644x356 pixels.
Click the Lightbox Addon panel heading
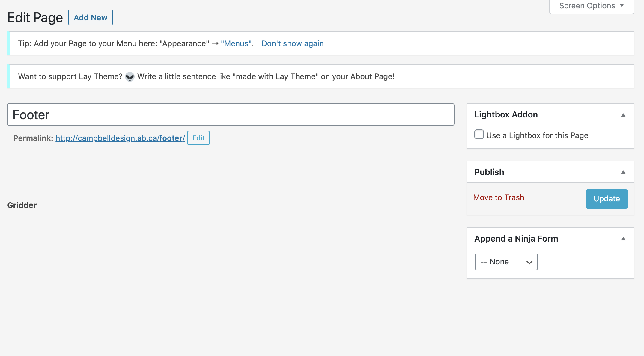pyautogui.click(x=506, y=115)
